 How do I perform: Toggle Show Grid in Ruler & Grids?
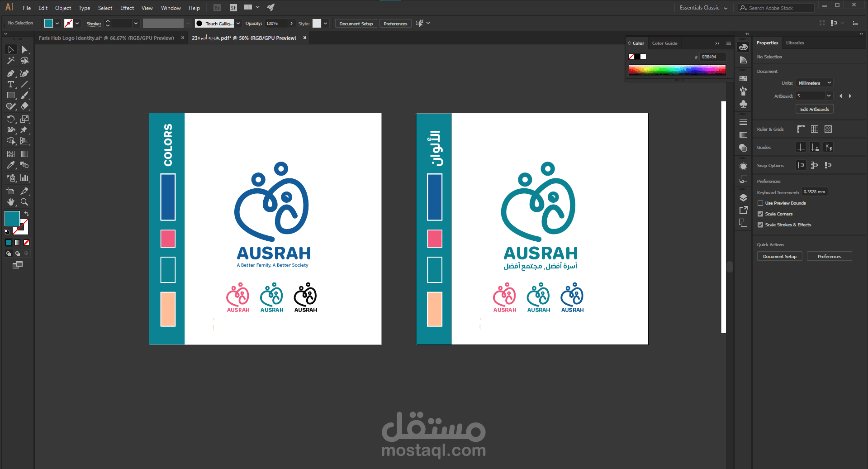coord(815,129)
